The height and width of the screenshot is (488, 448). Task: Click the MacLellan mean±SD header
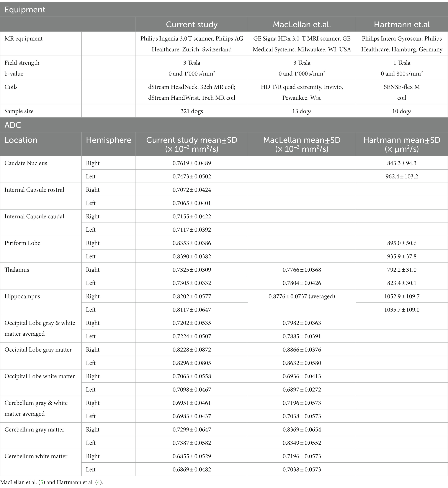(302, 144)
